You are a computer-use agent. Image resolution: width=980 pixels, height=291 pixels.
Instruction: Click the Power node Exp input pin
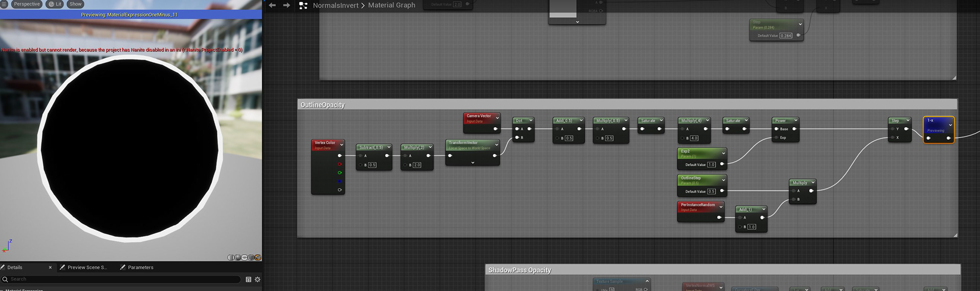776,138
